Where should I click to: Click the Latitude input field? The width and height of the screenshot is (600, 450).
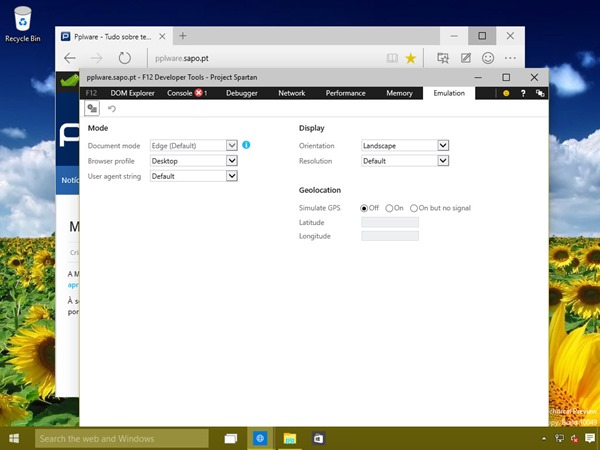390,222
